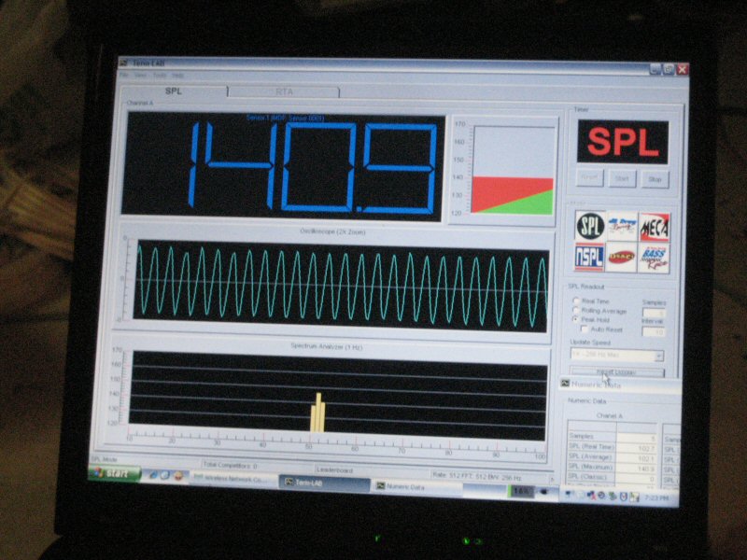The height and width of the screenshot is (560, 747).
Task: Select the MECA organization logo
Action: 655,228
